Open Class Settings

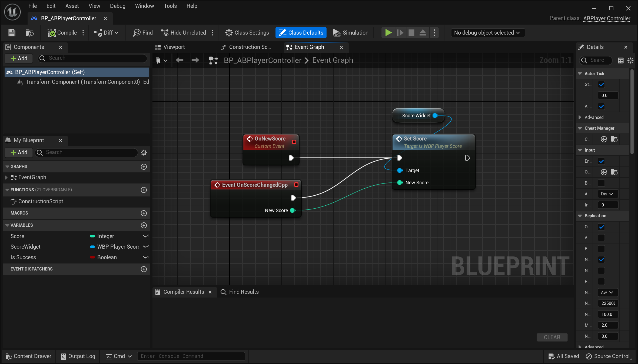pos(247,33)
